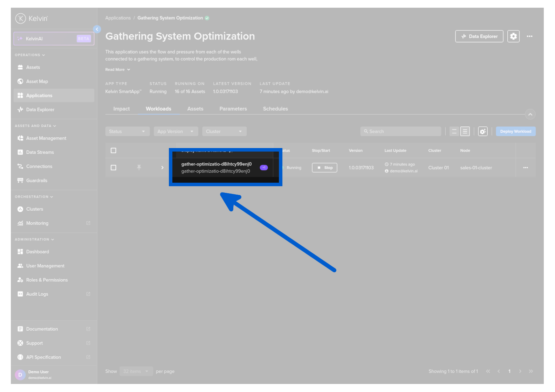Switch to the Schedules tab

(275, 109)
